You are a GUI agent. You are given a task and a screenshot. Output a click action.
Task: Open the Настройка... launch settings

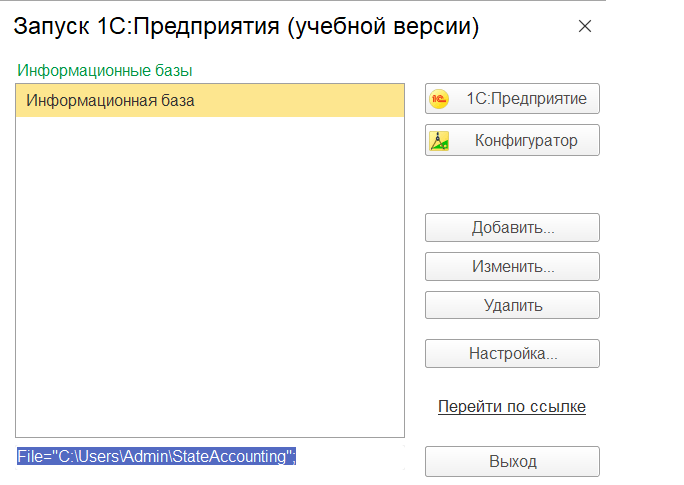(x=512, y=353)
